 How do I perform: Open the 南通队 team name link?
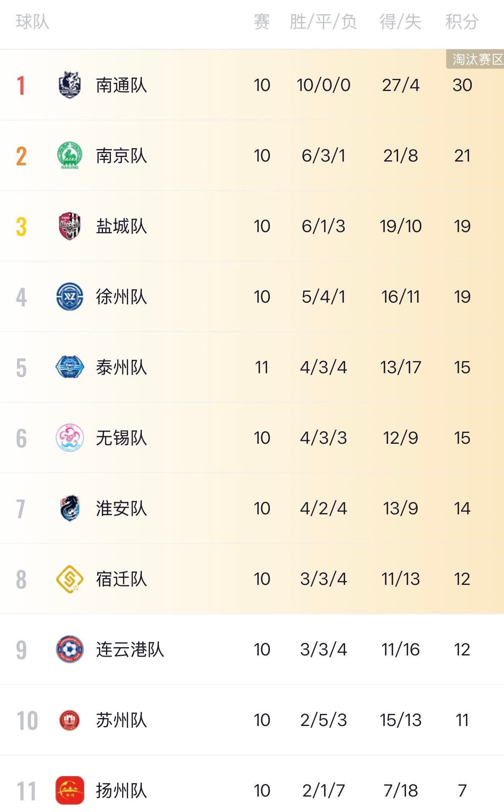(121, 85)
